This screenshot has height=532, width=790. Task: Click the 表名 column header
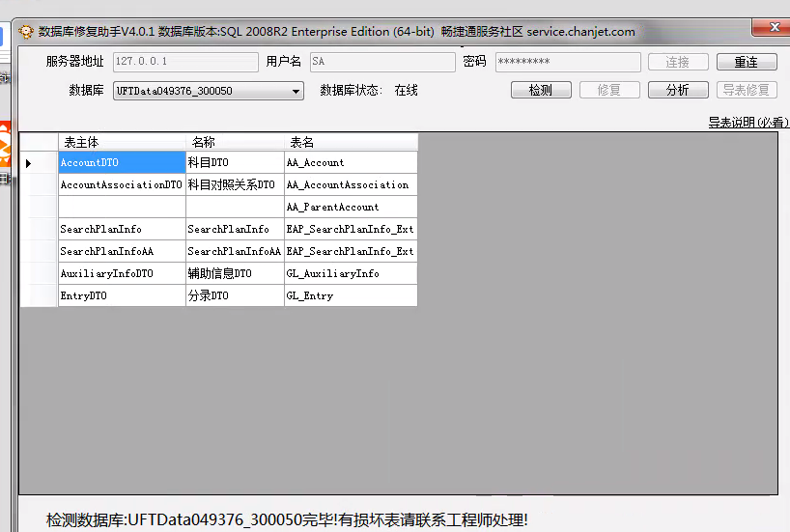click(352, 143)
